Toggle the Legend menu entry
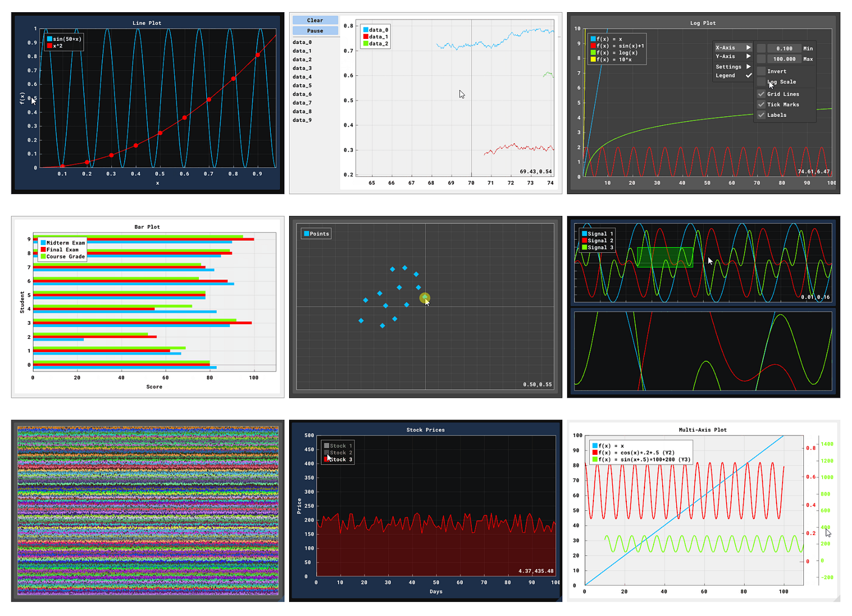The height and width of the screenshot is (616, 852). tap(733, 76)
